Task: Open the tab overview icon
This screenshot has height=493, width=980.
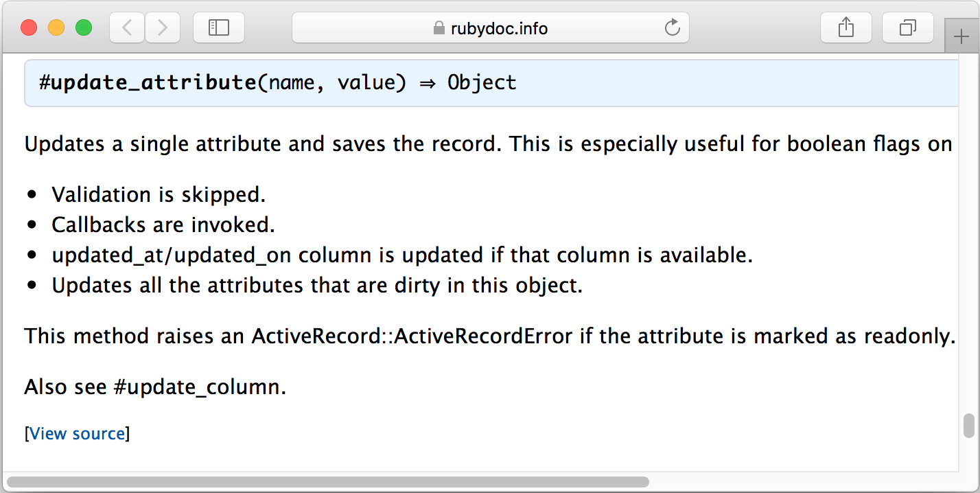Action: (x=907, y=27)
